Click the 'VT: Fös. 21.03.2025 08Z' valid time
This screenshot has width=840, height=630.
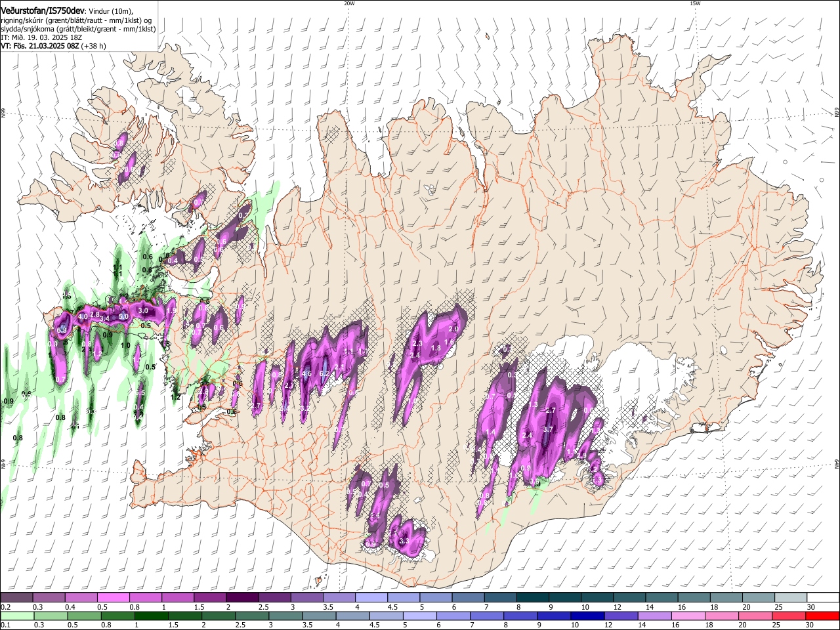[41, 46]
